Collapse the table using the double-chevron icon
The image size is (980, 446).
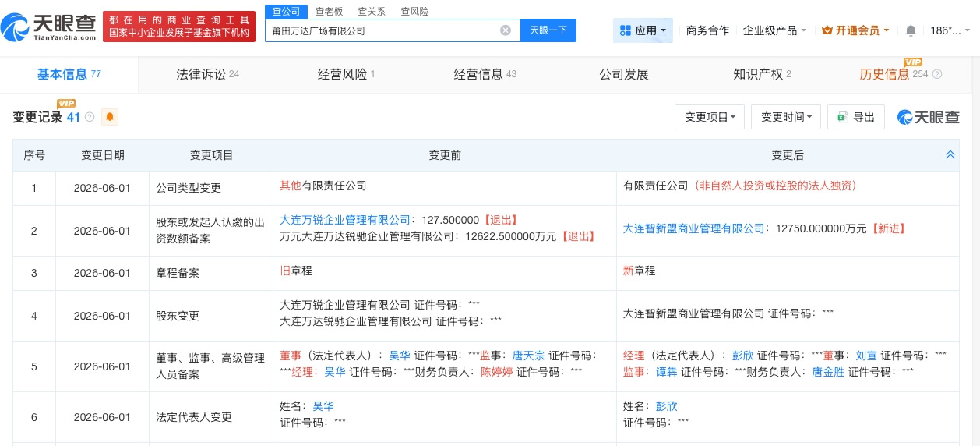[950, 155]
